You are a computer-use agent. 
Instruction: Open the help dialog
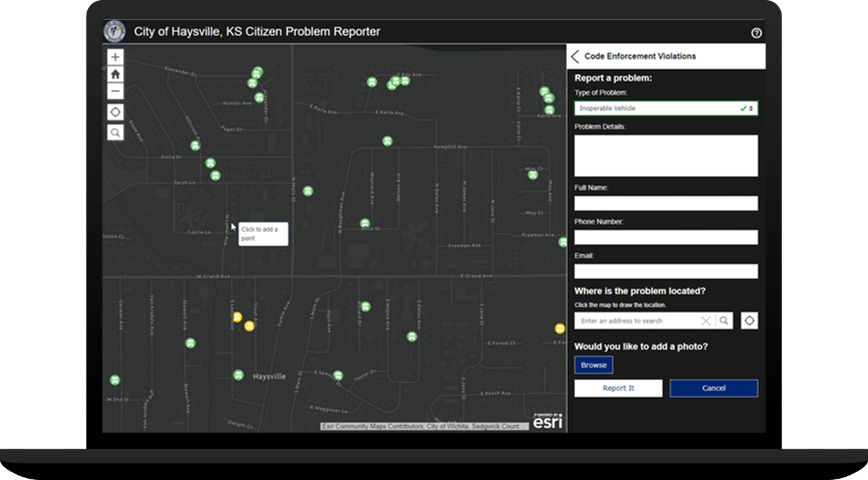pos(757,33)
